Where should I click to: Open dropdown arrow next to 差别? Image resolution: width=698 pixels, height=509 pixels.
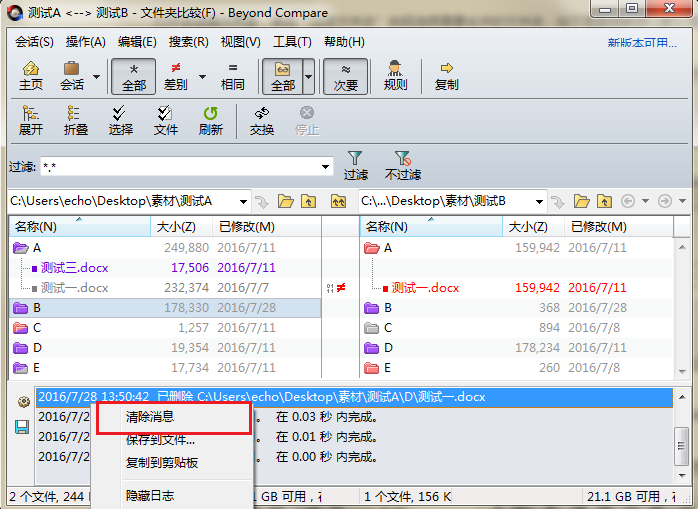202,77
